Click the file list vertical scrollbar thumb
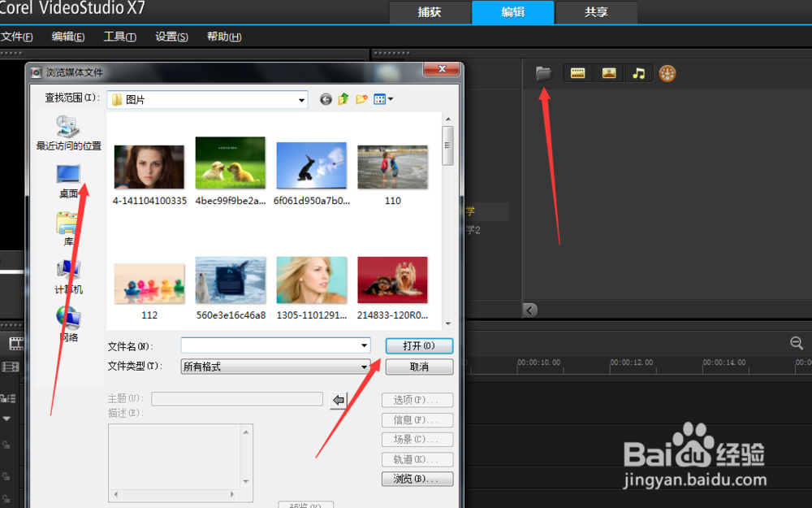Image resolution: width=812 pixels, height=508 pixels. click(x=448, y=145)
